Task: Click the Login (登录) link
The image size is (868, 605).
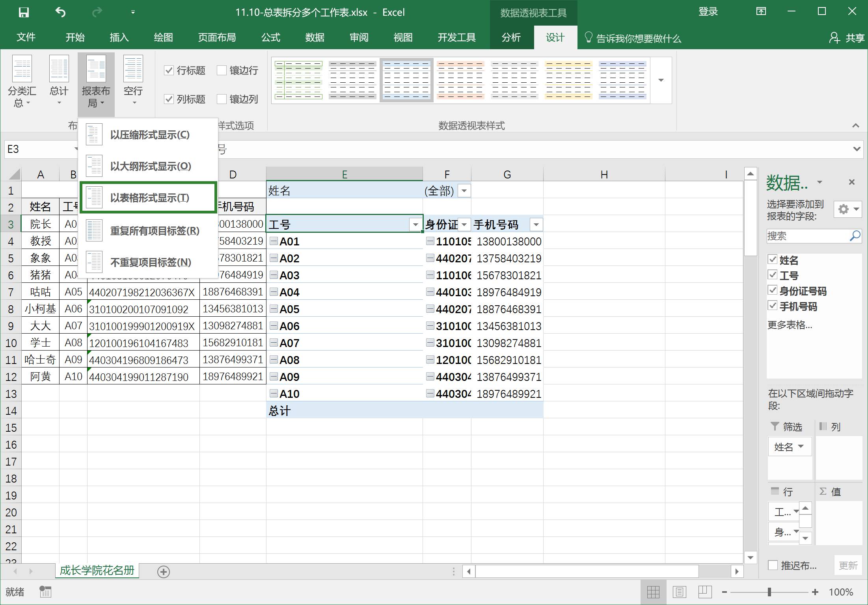Action: (x=708, y=12)
